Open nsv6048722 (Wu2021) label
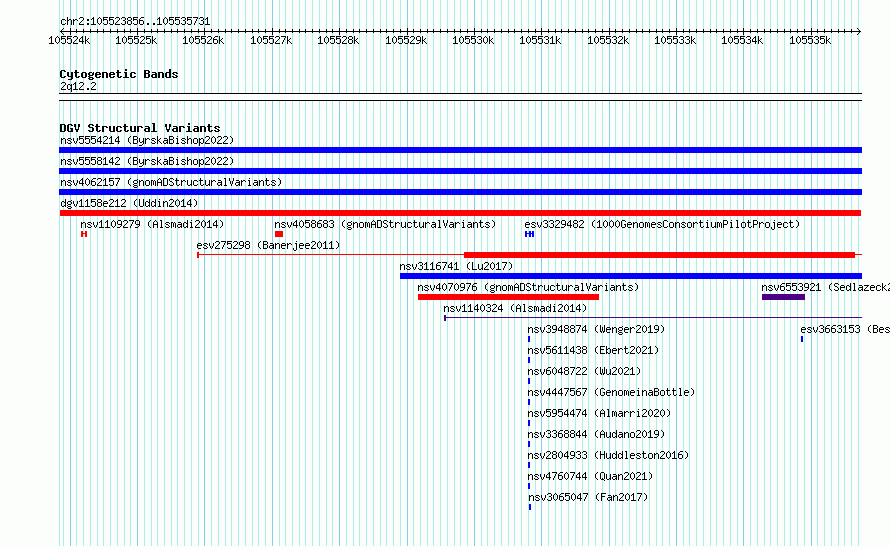Screen dimensions: 890x546 point(584,371)
